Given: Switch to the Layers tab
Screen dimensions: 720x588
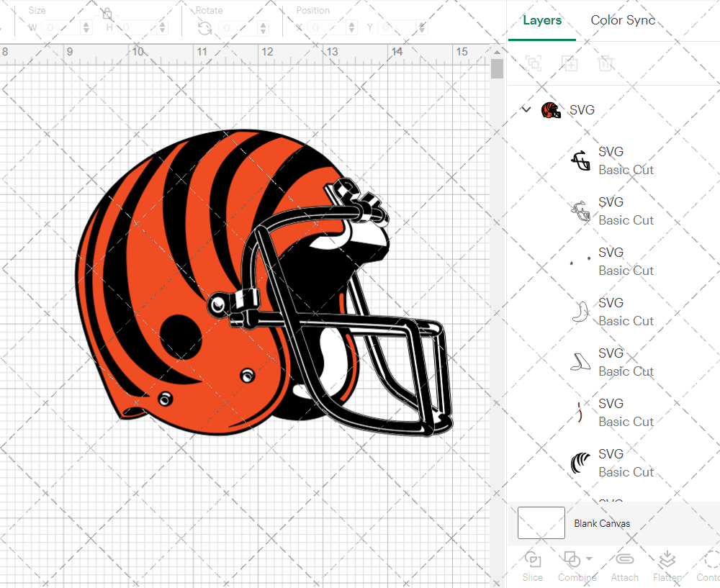Looking at the screenshot, I should [542, 21].
